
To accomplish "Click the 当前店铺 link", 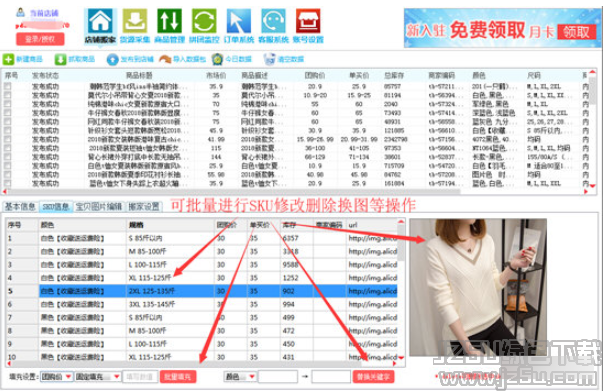I will pyautogui.click(x=44, y=13).
